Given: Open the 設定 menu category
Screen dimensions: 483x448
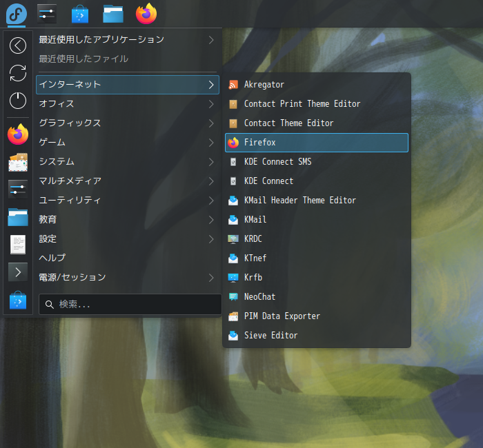Looking at the screenshot, I should tap(128, 239).
